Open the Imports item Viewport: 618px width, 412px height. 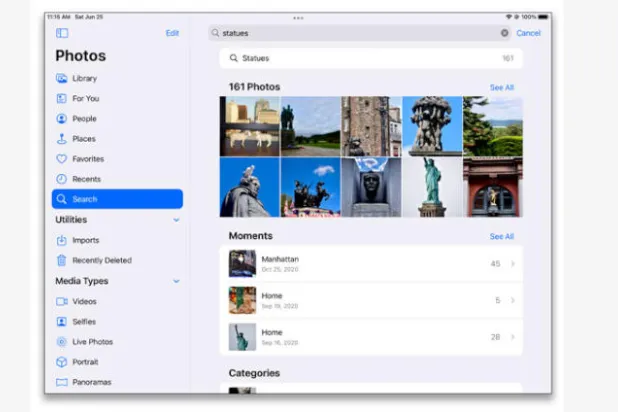85,240
